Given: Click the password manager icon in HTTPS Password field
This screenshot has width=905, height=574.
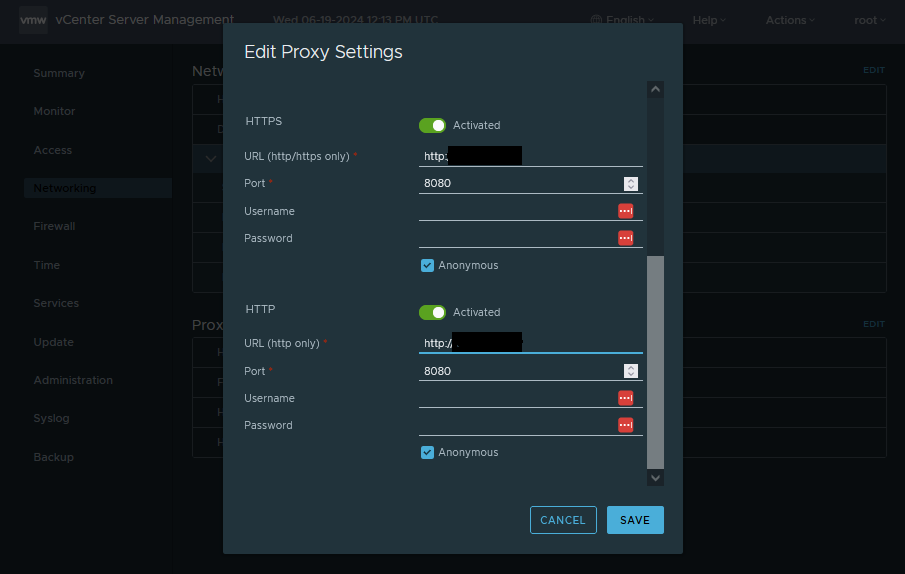Looking at the screenshot, I should pyautogui.click(x=626, y=238).
